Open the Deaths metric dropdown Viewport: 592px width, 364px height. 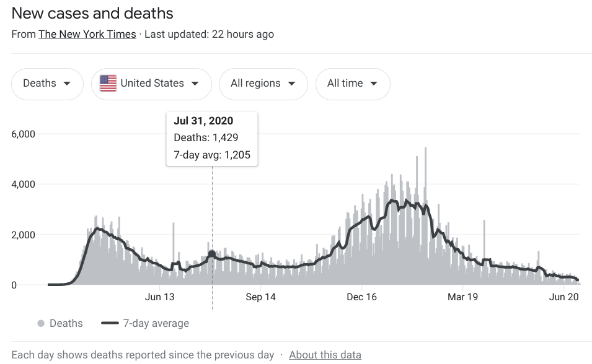pos(47,84)
